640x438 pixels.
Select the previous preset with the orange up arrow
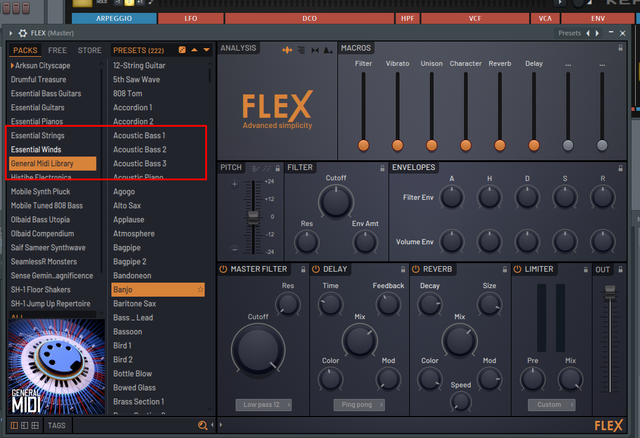[194, 50]
